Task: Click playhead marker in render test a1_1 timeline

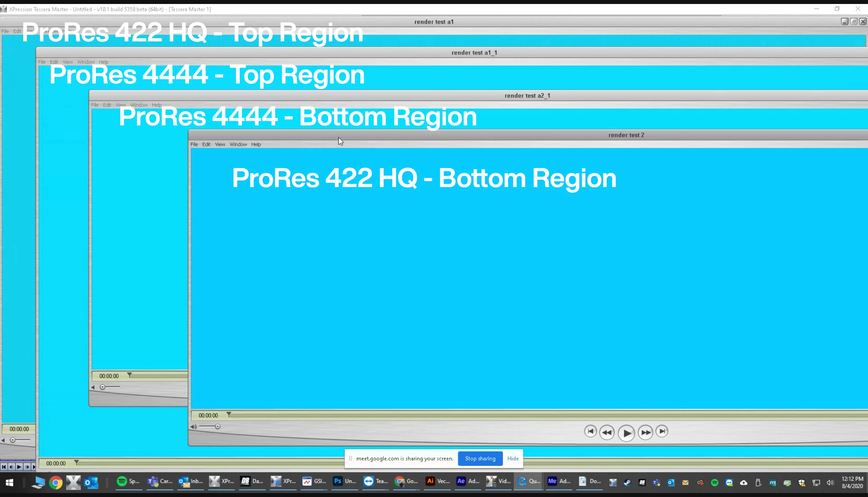Action: (x=76, y=462)
